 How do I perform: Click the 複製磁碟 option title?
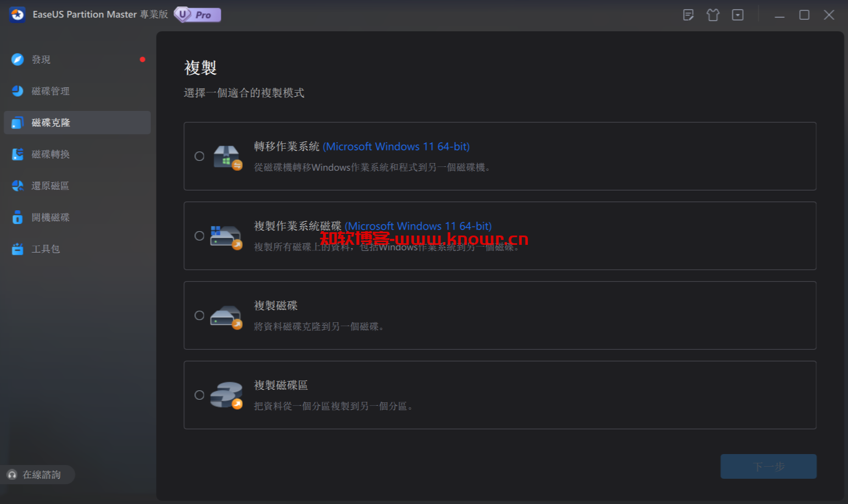276,306
